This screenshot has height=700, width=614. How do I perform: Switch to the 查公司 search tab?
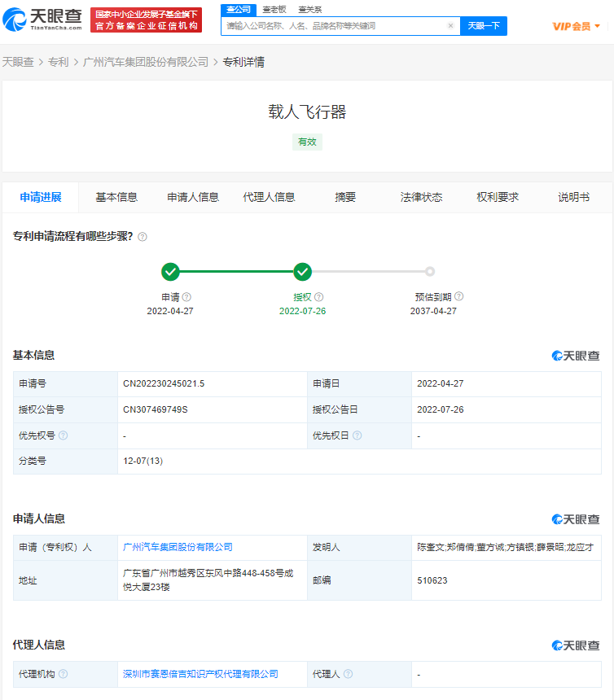(x=238, y=10)
